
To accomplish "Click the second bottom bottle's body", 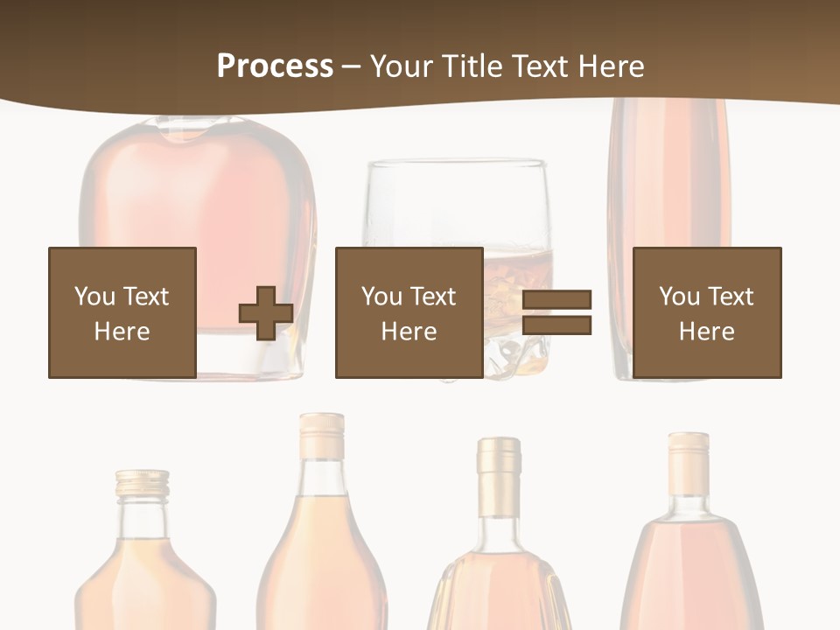I will 324,560.
